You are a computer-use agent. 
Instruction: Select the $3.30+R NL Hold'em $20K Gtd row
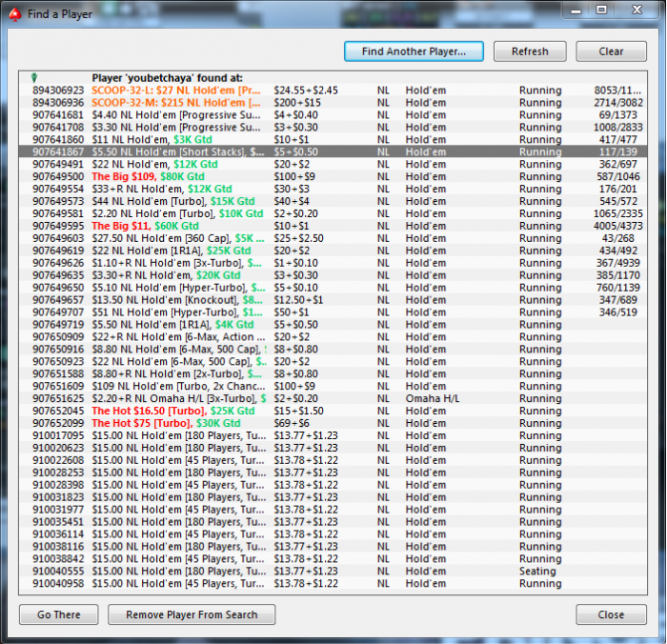pyautogui.click(x=333, y=275)
